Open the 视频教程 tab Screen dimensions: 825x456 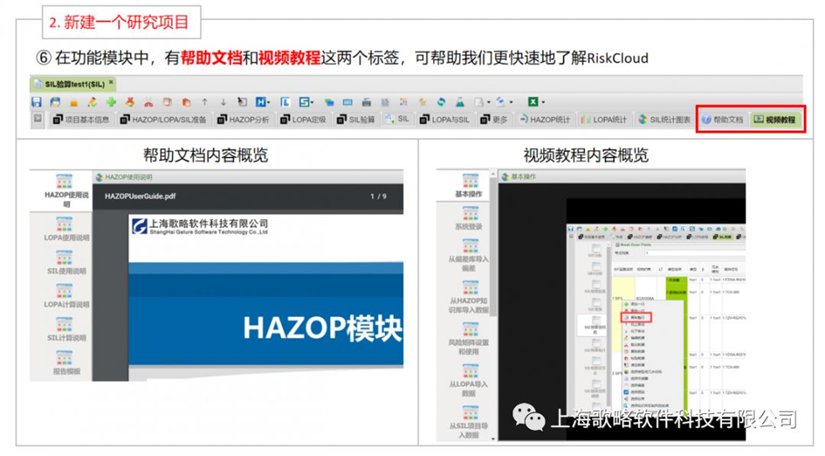click(x=774, y=119)
